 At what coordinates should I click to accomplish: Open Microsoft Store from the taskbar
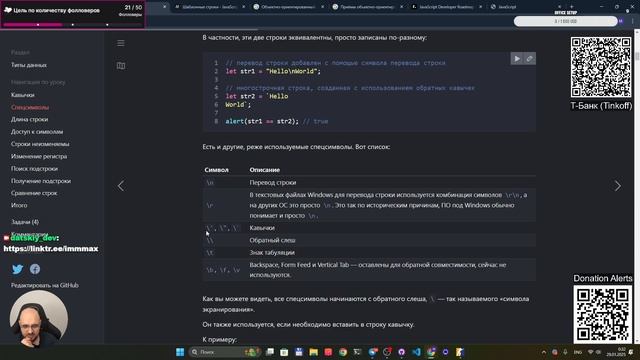pyautogui.click(x=284, y=352)
